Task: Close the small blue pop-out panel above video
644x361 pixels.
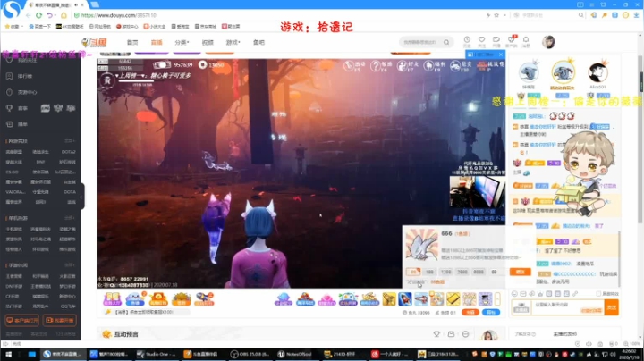Action: [501, 55]
